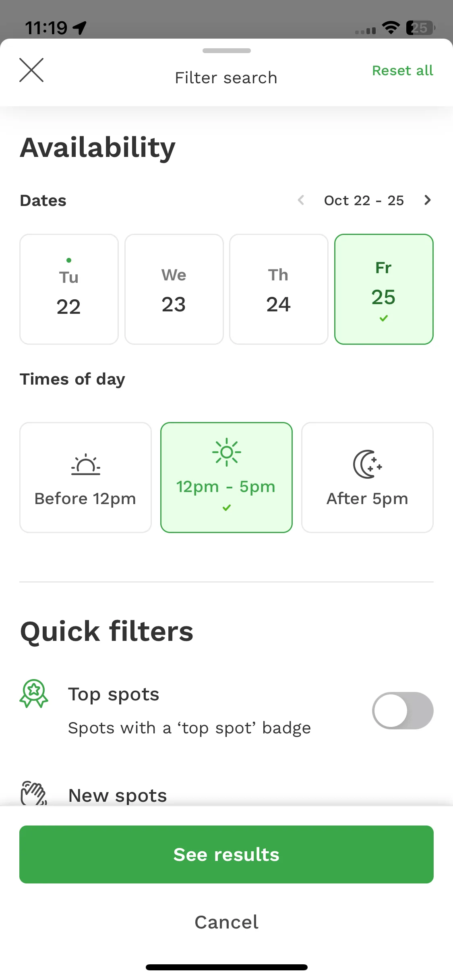Tap Reset all link

[403, 70]
